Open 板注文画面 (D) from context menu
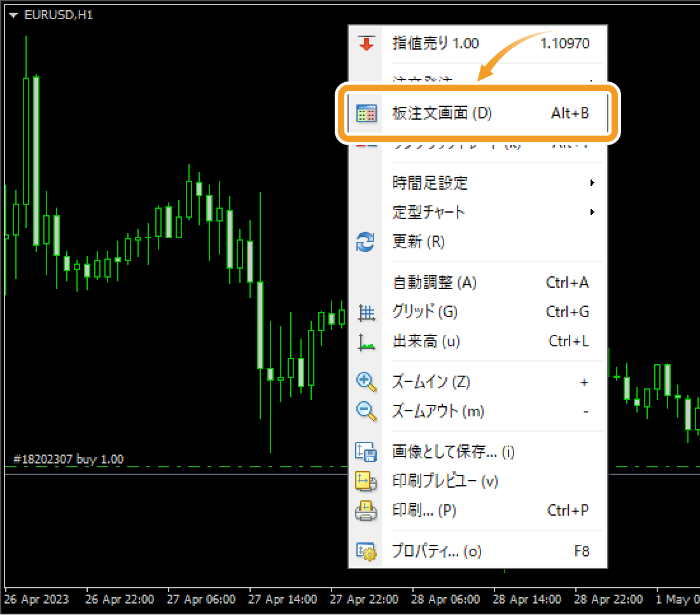This screenshot has width=700, height=615. click(x=478, y=113)
